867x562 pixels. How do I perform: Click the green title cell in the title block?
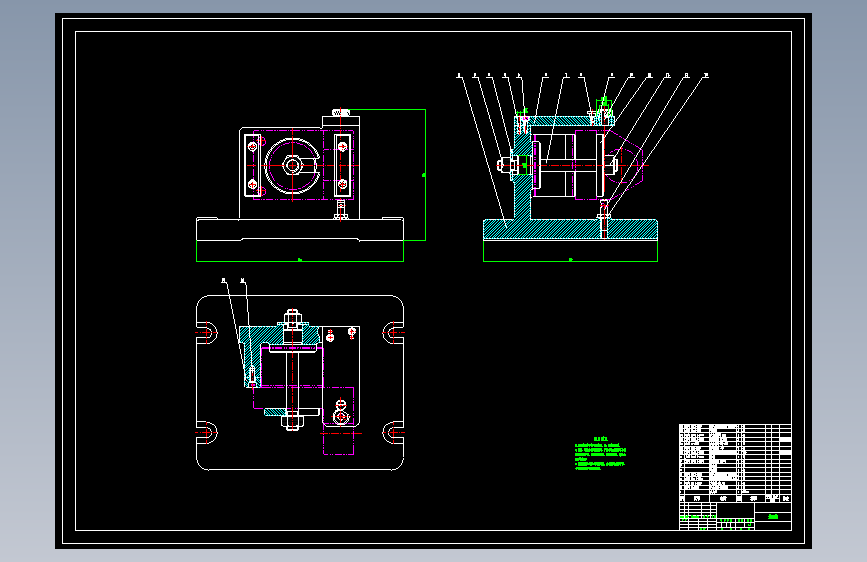773,517
